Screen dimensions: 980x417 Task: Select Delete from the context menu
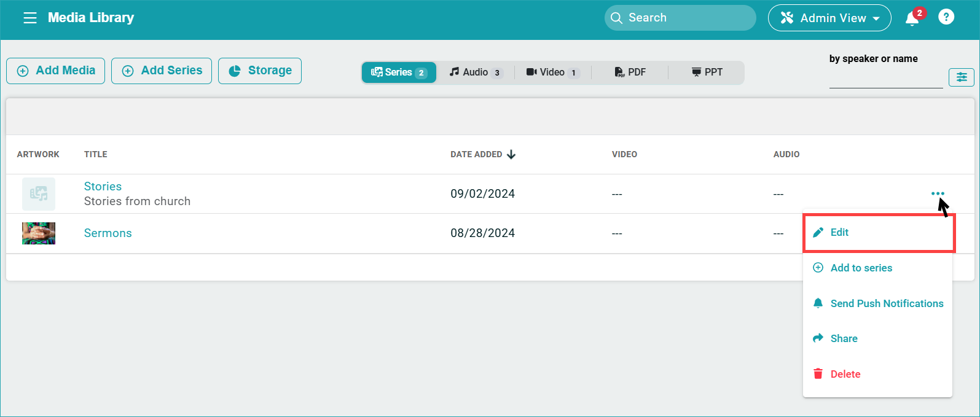845,374
